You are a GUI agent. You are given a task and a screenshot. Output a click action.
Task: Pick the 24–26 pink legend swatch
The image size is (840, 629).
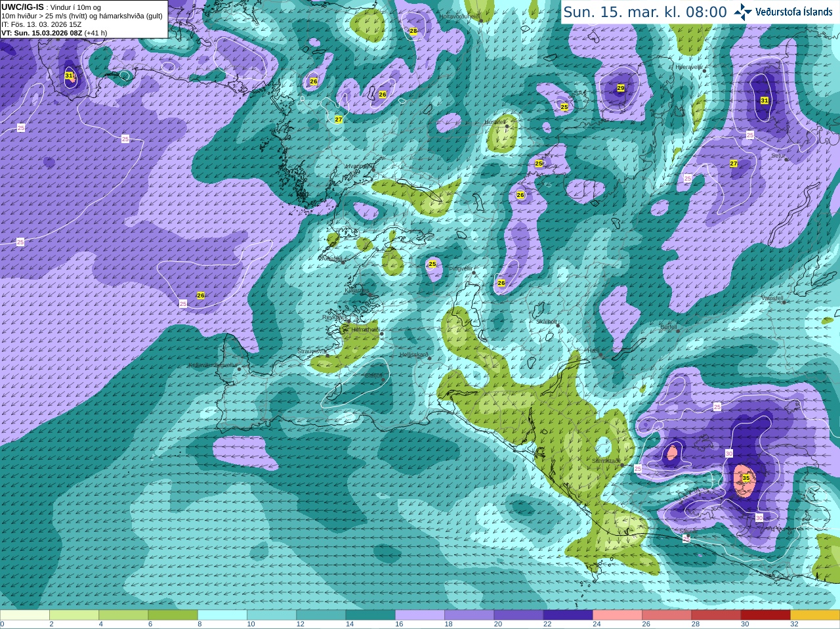(618, 615)
